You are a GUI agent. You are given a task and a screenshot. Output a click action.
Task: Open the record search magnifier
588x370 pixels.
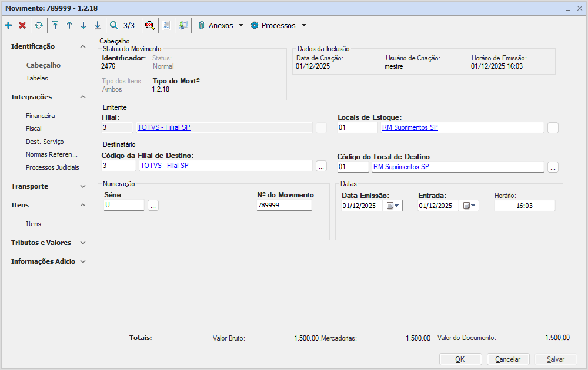(x=113, y=25)
